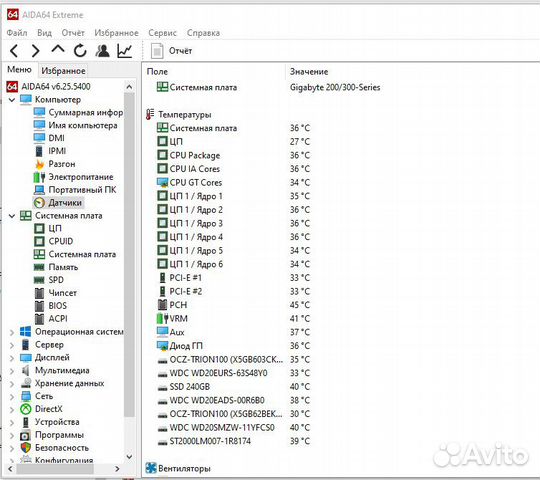Open the Чипсет tree item
540x480 pixels.
(55, 293)
